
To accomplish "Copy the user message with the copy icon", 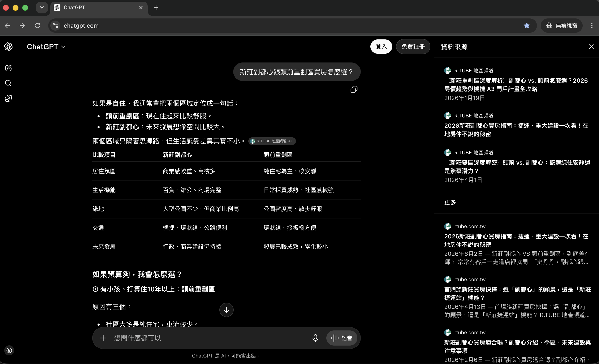I will [354, 89].
